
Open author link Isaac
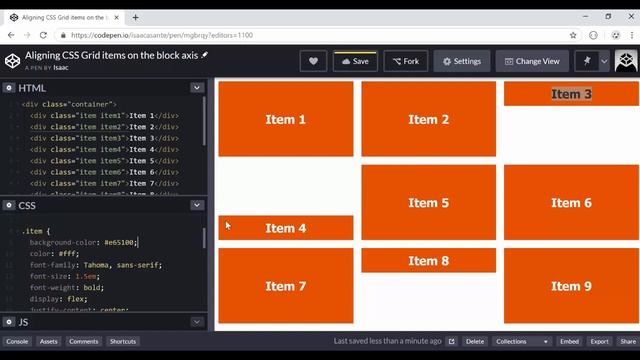point(61,68)
